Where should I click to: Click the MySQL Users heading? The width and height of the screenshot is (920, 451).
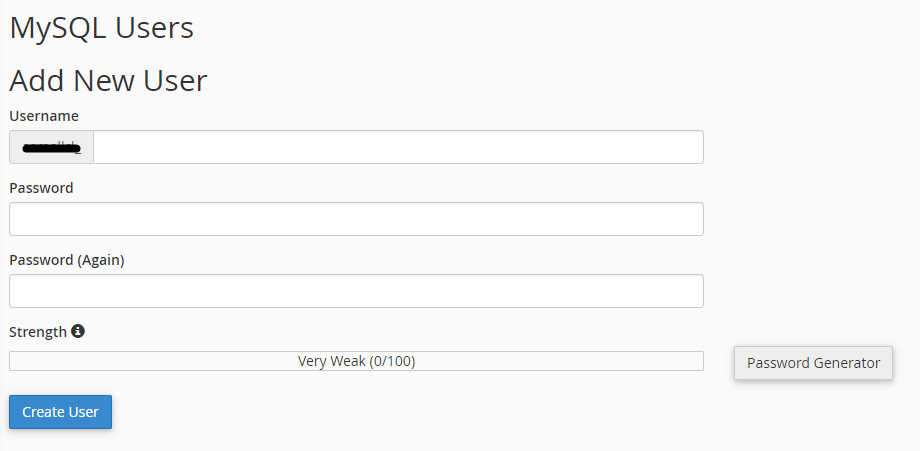tap(101, 28)
